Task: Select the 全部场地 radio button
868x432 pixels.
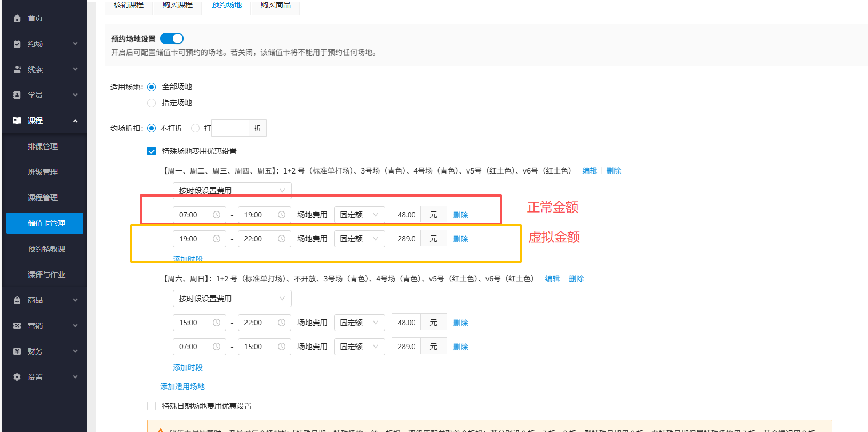Action: tap(152, 87)
